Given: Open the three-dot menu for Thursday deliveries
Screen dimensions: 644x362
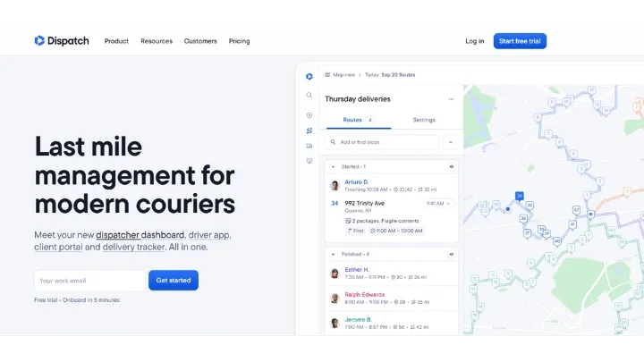Looking at the screenshot, I should (451, 99).
